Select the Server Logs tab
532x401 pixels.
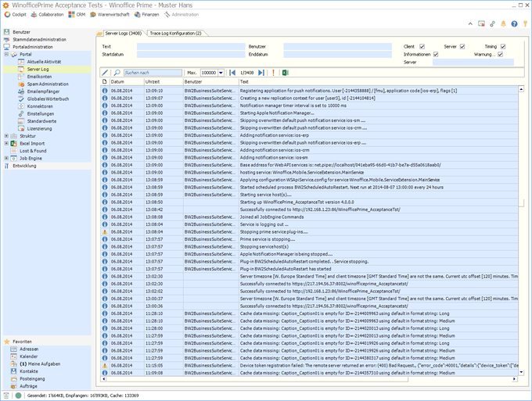tap(123, 33)
